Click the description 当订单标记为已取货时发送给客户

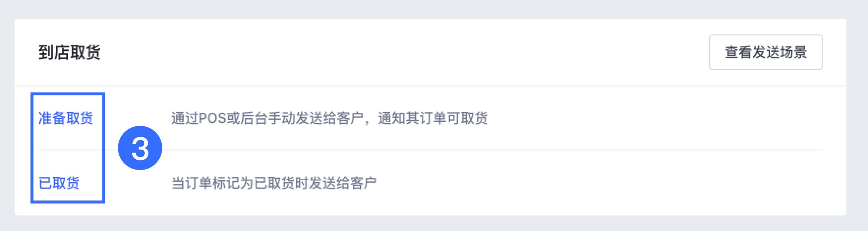point(274,183)
